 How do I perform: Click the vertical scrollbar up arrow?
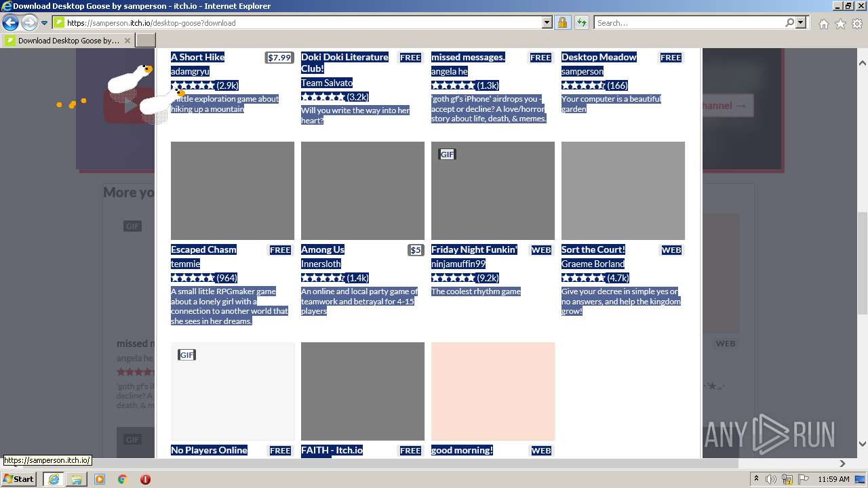coord(862,63)
